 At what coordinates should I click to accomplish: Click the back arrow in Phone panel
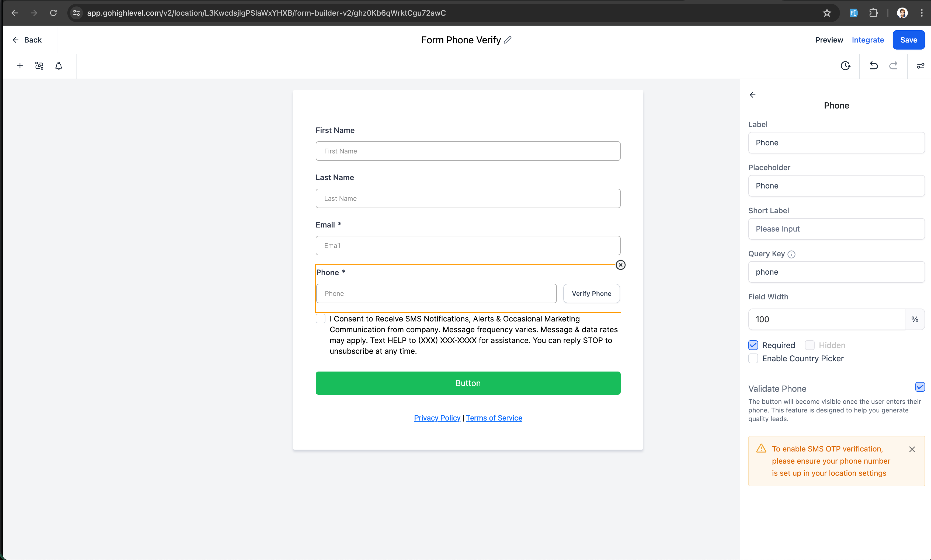point(753,94)
